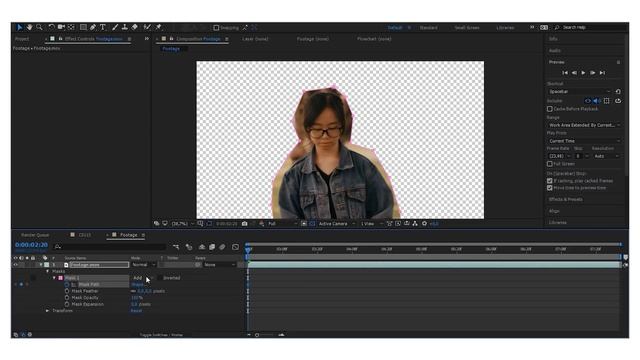Toggle include audio speaker in Preview
Viewport: 640px width, 360px height.
pos(596,101)
